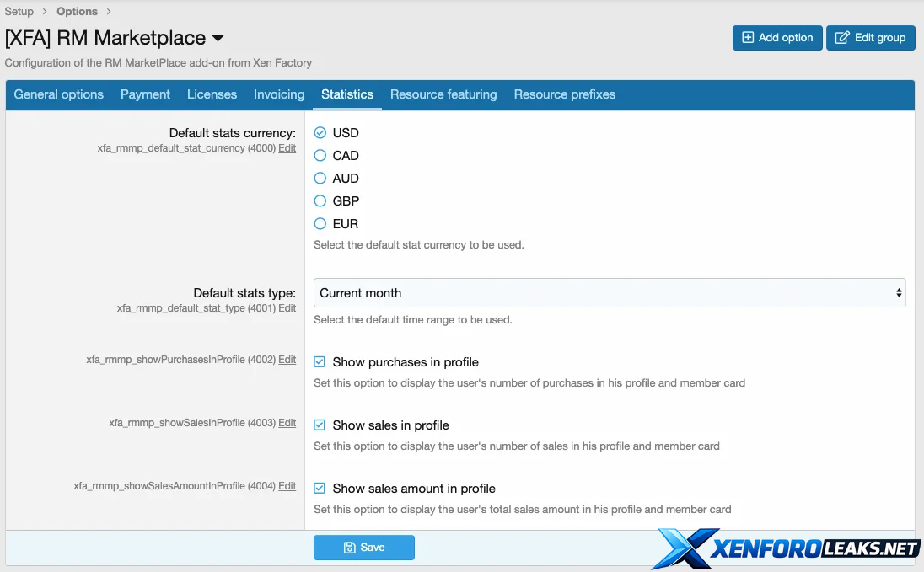Toggle Show purchases in profile checkbox
Viewport: 924px width, 572px height.
(x=320, y=362)
